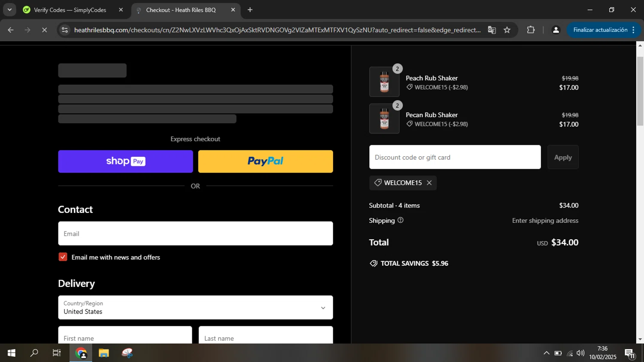Open File Explorer from the taskbar
The image size is (644, 362).
pyautogui.click(x=104, y=353)
